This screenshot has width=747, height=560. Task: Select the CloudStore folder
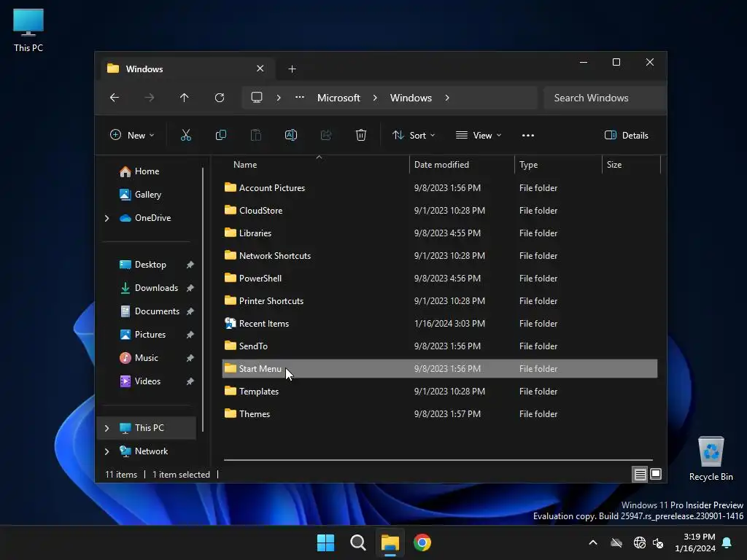pos(439,211)
